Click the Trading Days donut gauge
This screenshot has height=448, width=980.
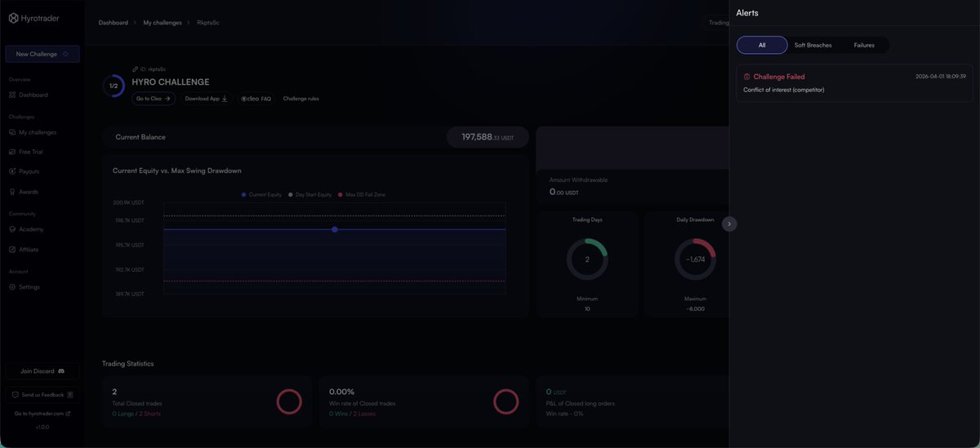tap(587, 259)
